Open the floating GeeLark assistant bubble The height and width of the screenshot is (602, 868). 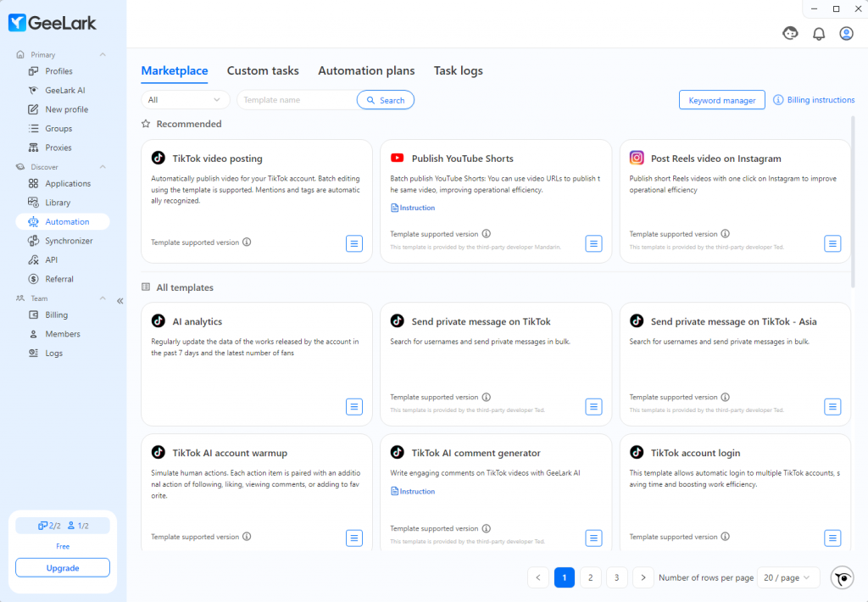coord(843,578)
